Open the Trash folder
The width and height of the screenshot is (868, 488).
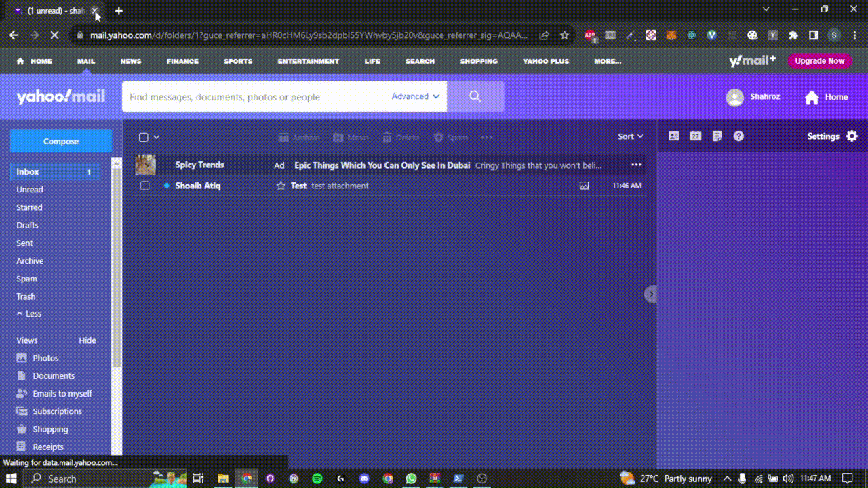[26, 296]
